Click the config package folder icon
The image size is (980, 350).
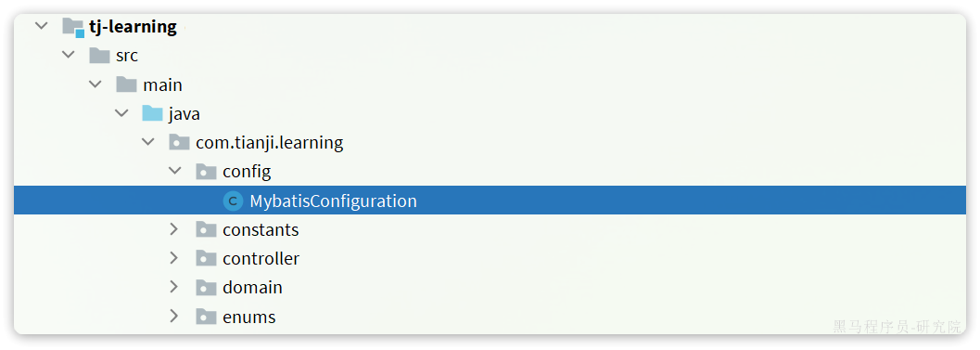click(206, 172)
